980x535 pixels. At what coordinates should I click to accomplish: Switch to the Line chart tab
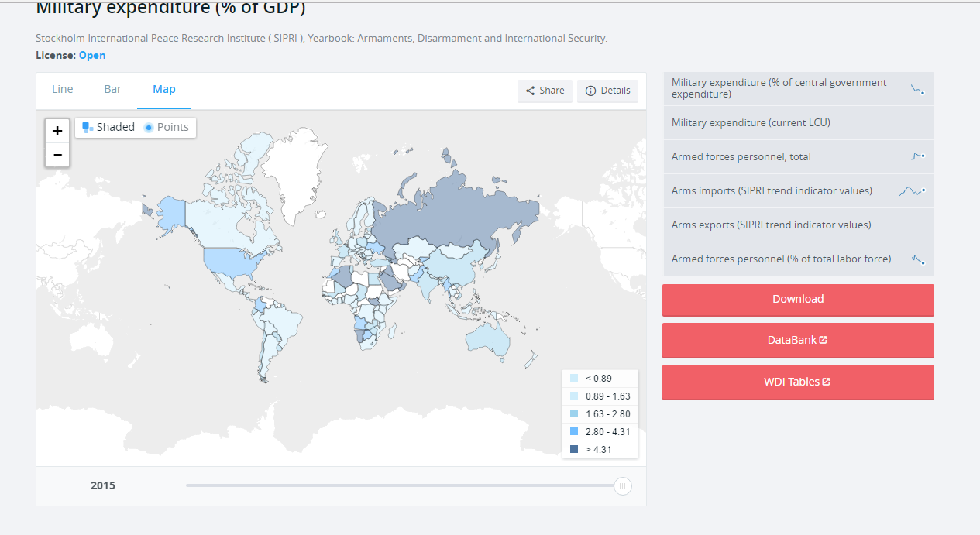click(x=63, y=89)
